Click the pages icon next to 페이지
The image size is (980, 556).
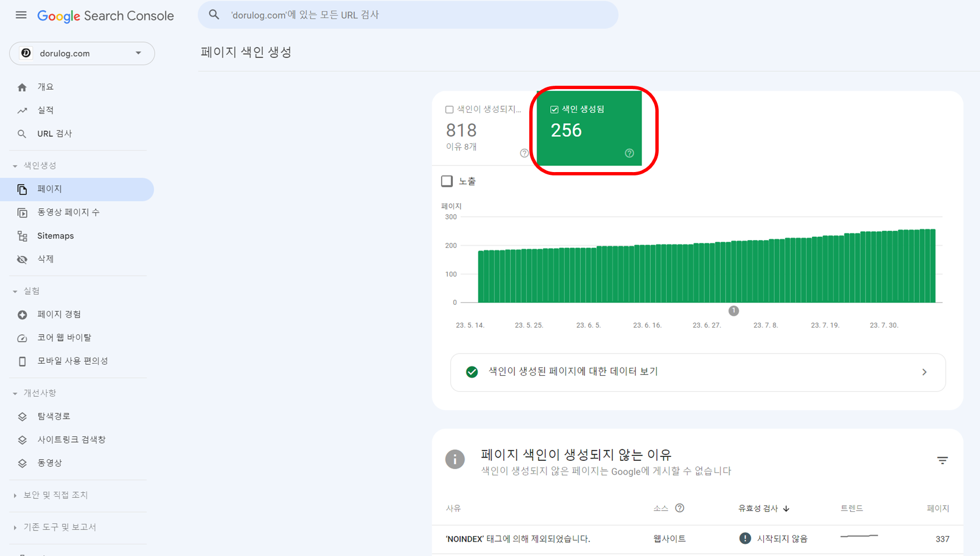22,189
